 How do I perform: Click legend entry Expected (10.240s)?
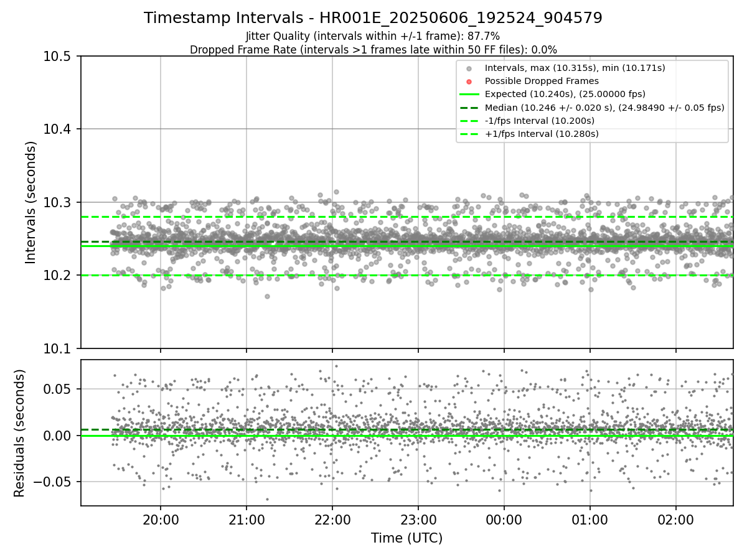coord(565,94)
